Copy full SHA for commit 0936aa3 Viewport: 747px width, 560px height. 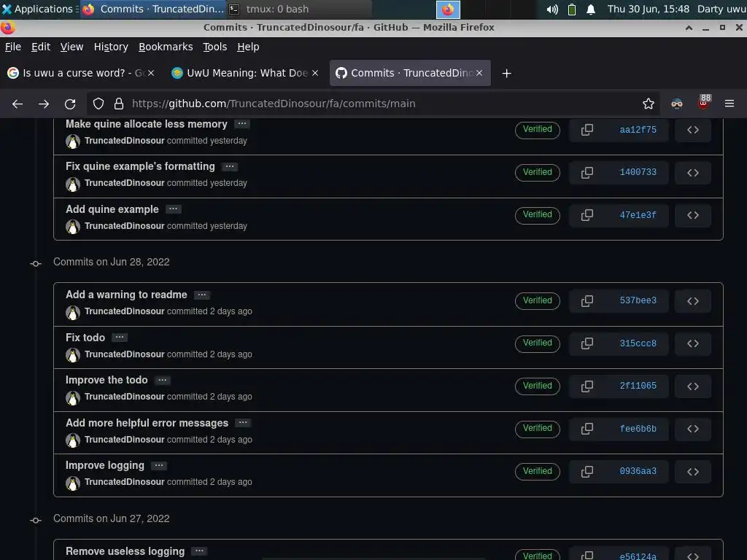coord(587,472)
